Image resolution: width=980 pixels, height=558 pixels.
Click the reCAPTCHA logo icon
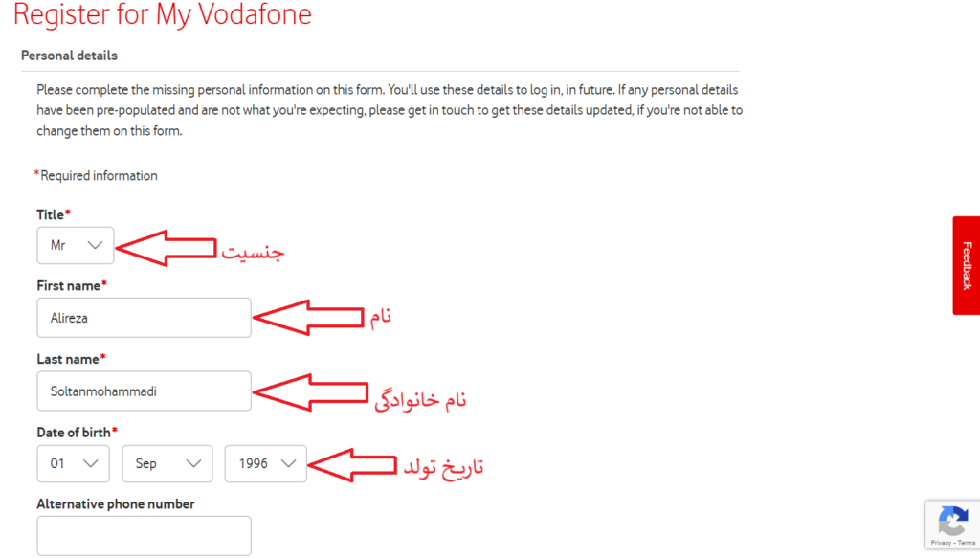point(951,522)
